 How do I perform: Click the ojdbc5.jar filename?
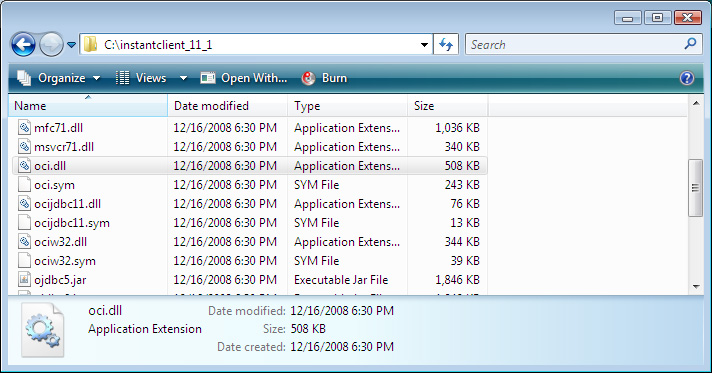pyautogui.click(x=60, y=280)
